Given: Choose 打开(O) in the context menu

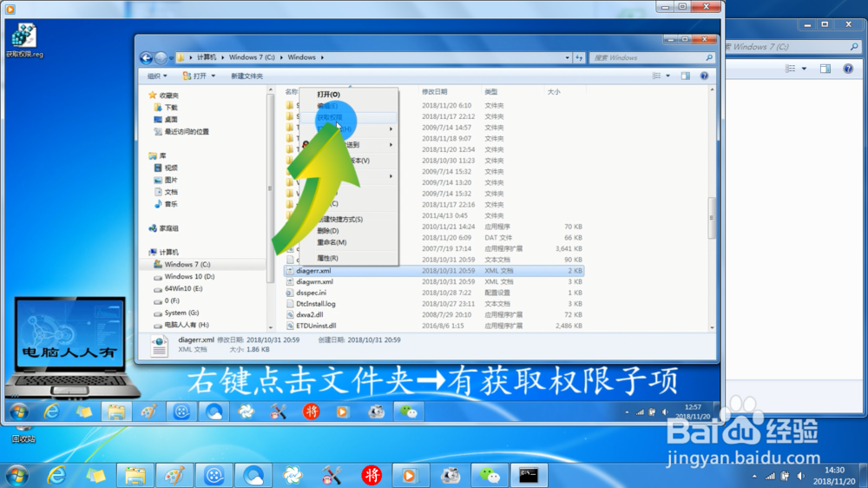Looking at the screenshot, I should point(328,95).
